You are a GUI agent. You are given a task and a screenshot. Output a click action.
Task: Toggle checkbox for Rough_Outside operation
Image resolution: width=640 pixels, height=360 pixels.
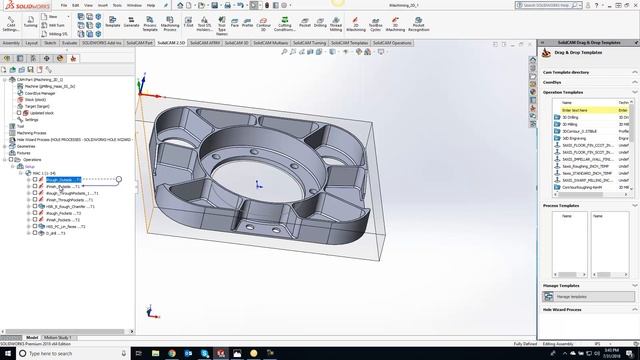(x=35, y=179)
